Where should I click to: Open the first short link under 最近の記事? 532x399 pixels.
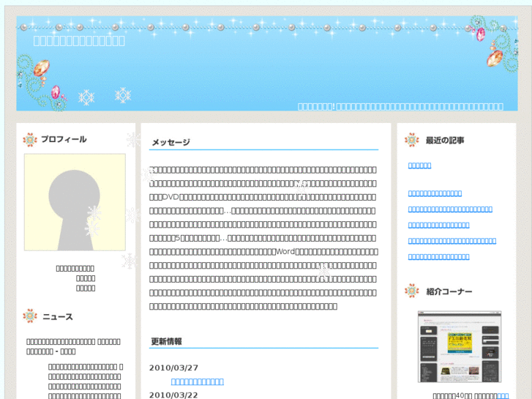[x=419, y=165]
